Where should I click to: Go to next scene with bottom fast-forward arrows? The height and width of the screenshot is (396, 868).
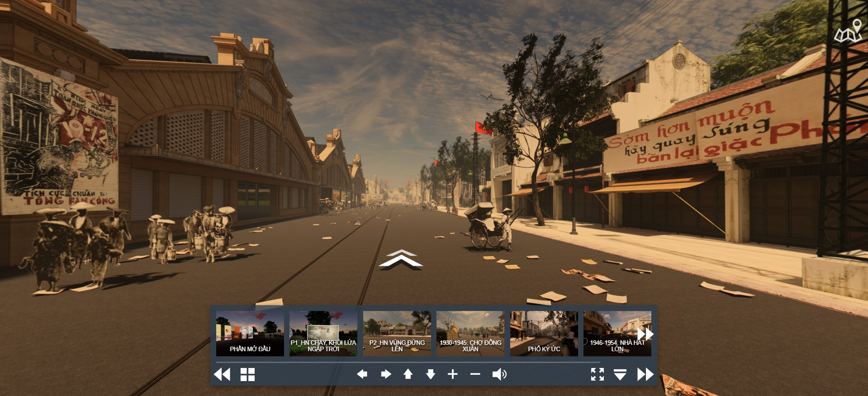tap(645, 374)
